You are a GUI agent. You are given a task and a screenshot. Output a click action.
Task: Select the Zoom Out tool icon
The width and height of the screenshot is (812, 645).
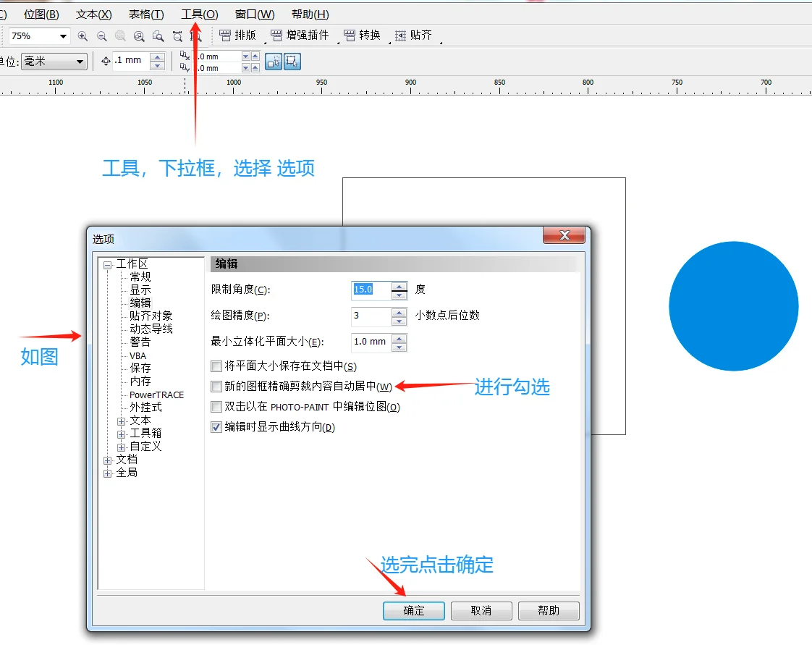[x=102, y=35]
